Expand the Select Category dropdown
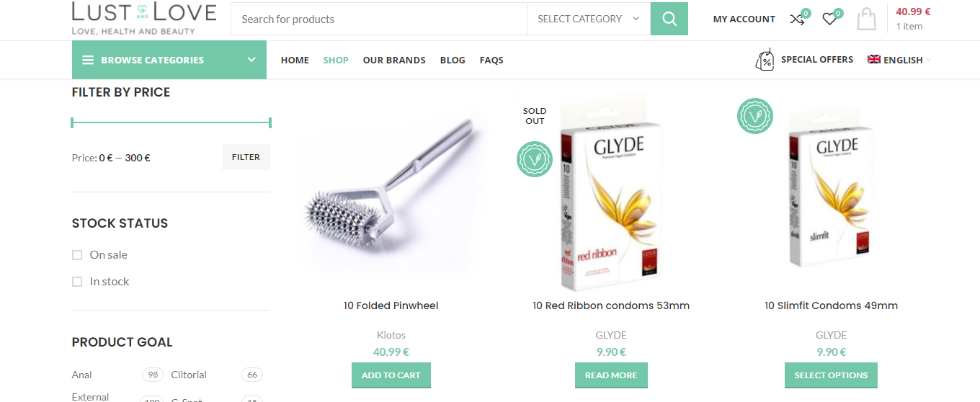The width and height of the screenshot is (980, 402). 589,19
